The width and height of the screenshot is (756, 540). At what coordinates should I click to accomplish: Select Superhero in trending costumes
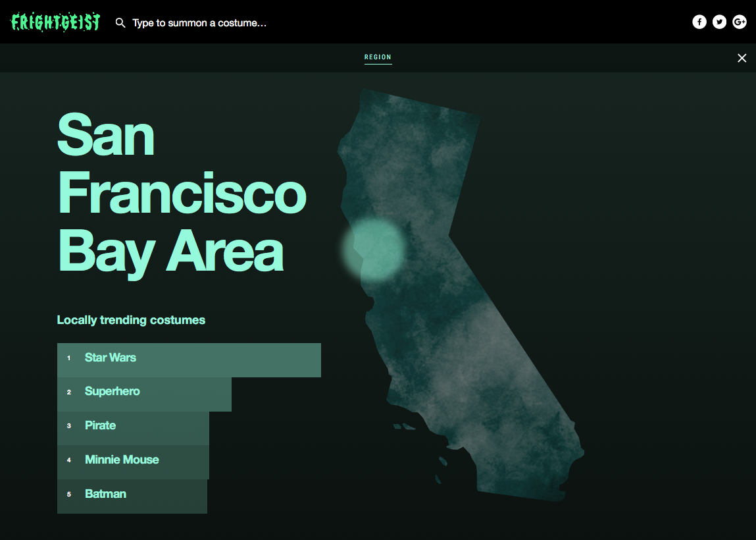tap(113, 391)
